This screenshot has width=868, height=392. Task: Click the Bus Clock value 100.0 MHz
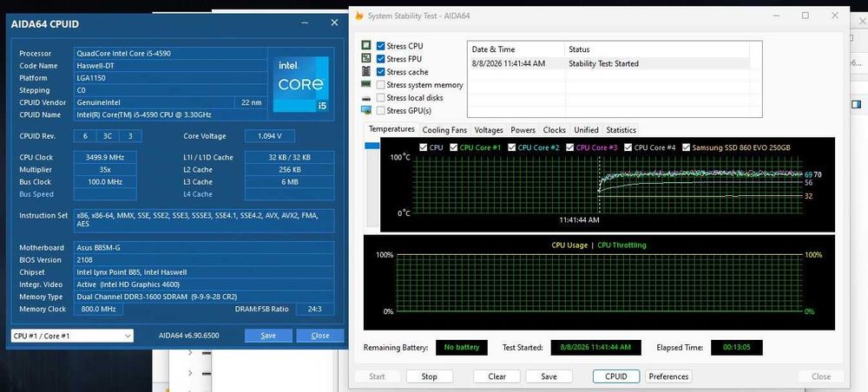[105, 182]
